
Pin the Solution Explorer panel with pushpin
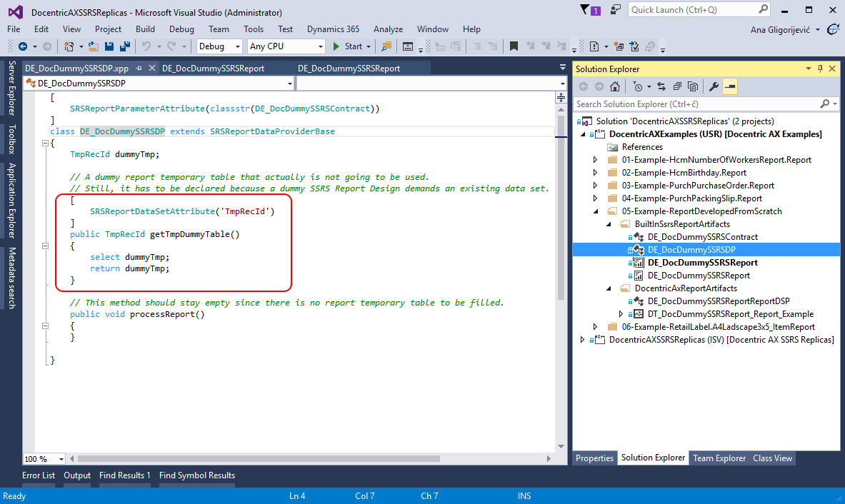click(820, 69)
